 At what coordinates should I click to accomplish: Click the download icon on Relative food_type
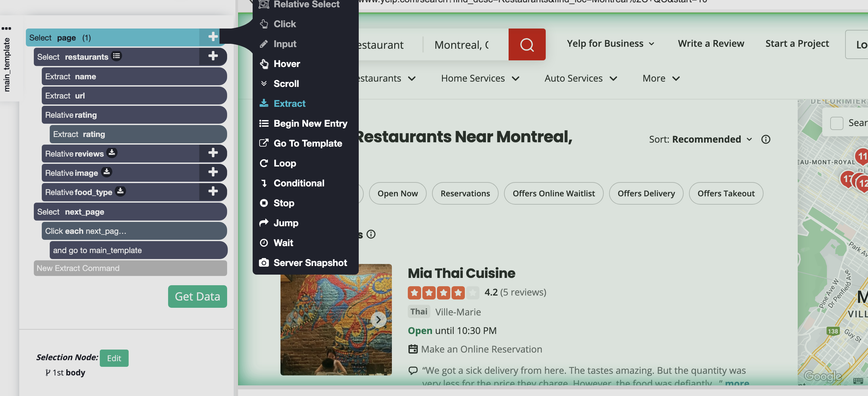pyautogui.click(x=120, y=191)
